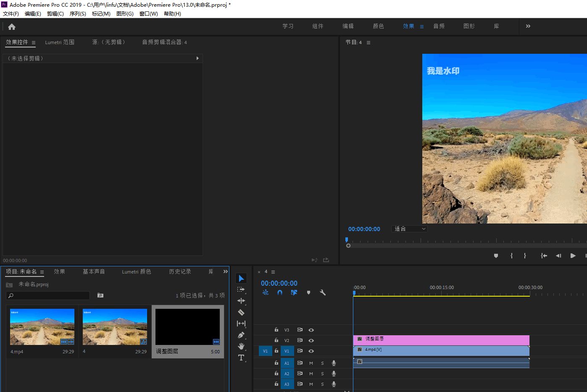Switch to the Lumetri 范围 tab
Screen dimensions: 587x392
pos(60,42)
